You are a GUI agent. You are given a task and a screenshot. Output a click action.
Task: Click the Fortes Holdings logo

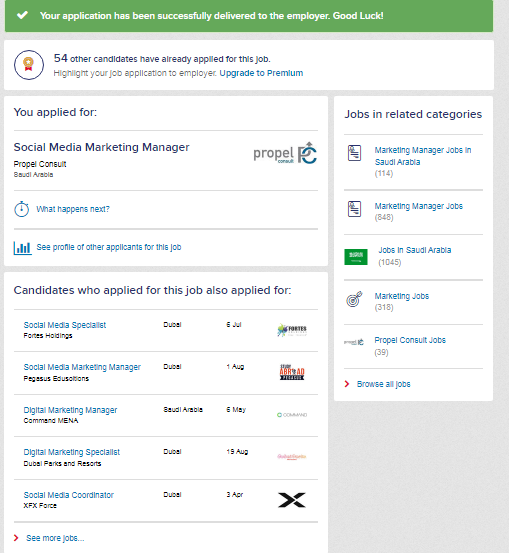(292, 330)
